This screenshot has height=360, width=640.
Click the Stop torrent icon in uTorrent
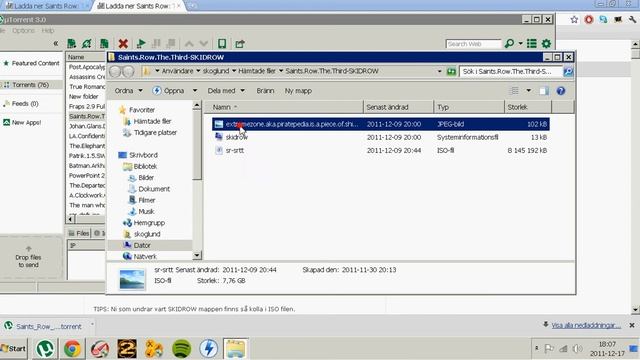pos(171,43)
